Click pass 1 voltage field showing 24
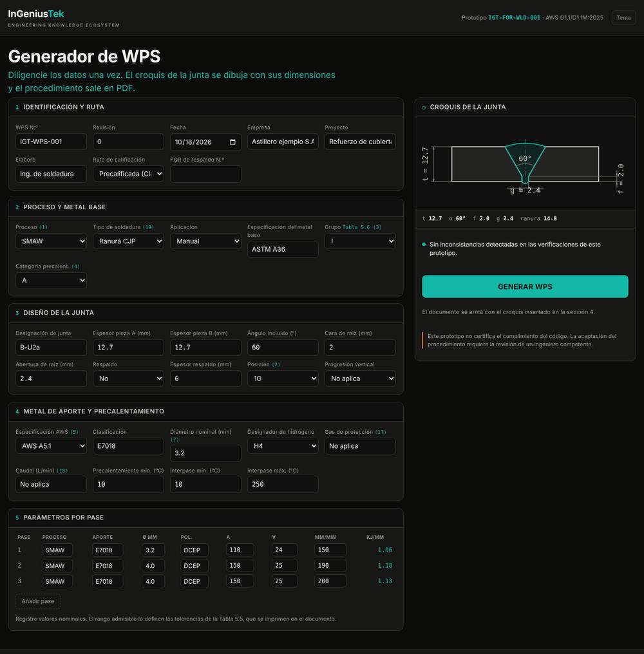 284,550
